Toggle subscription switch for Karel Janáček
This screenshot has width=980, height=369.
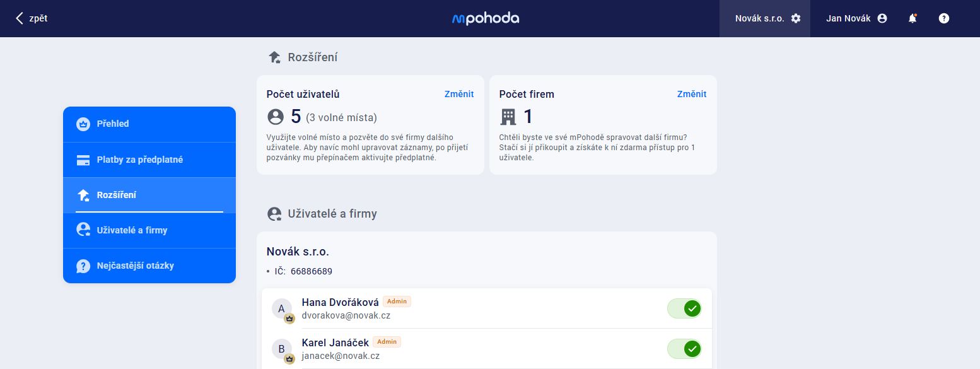click(684, 349)
